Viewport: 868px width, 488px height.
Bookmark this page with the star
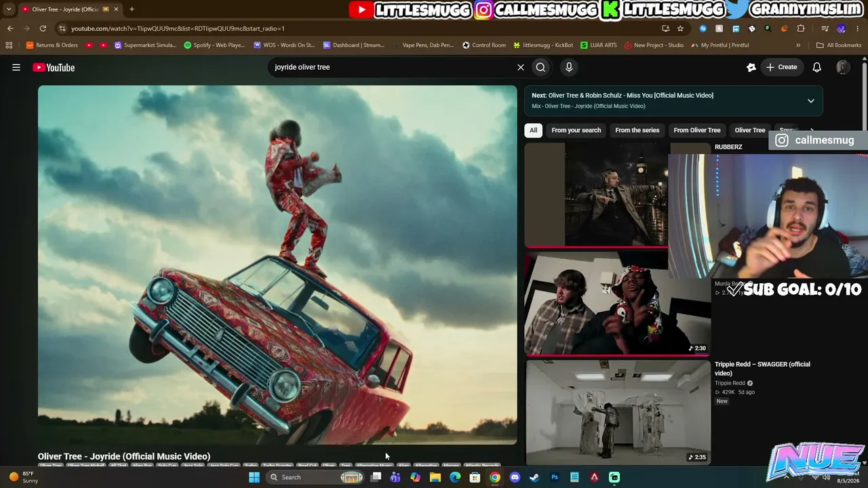point(680,28)
